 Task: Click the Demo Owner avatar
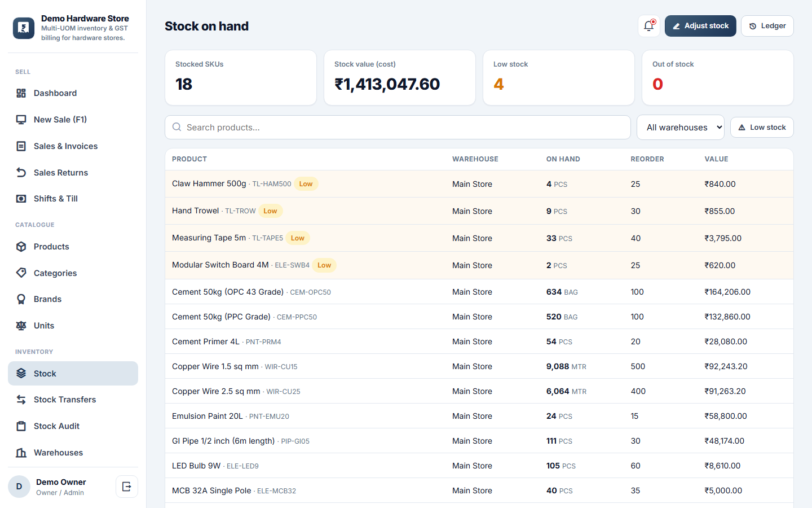pyautogui.click(x=19, y=487)
